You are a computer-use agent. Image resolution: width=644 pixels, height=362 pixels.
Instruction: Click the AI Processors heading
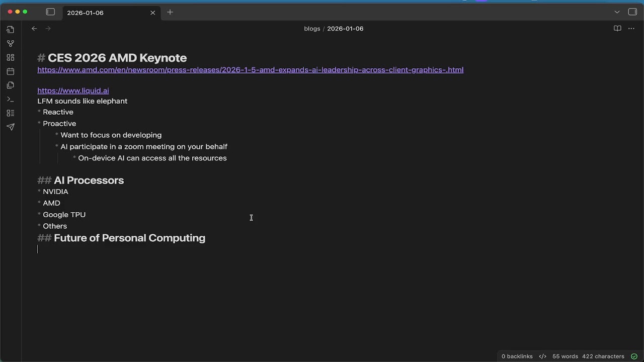pyautogui.click(x=89, y=180)
